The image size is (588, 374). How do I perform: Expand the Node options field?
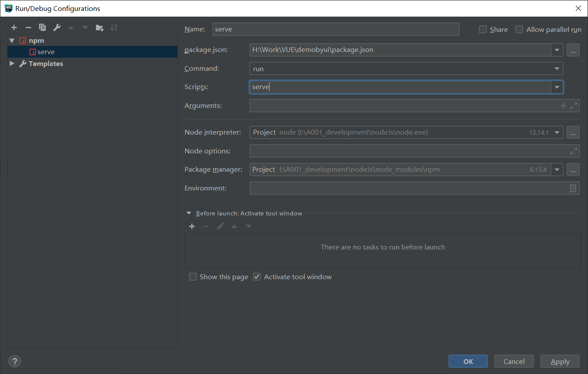point(574,151)
